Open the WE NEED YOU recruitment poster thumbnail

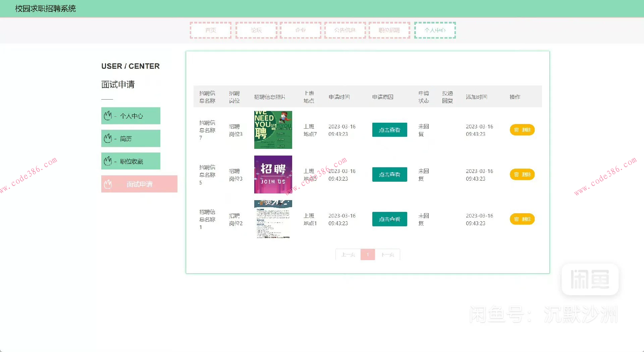273,130
